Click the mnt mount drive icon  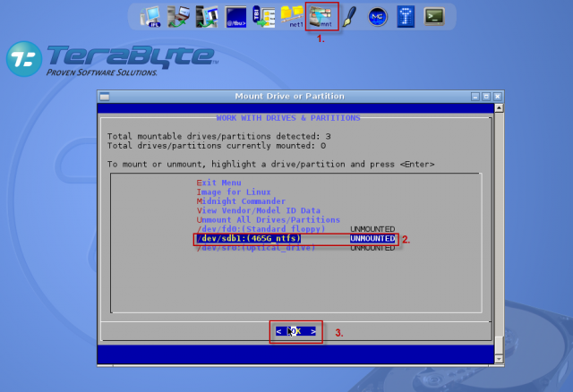(x=321, y=17)
